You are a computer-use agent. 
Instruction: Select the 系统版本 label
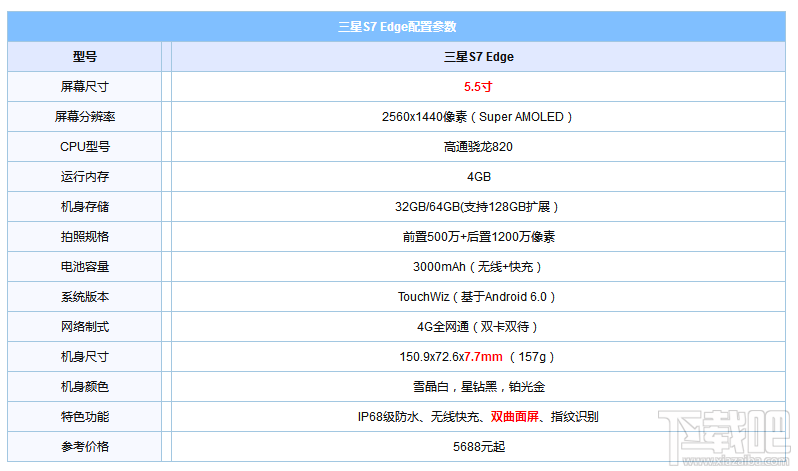point(84,297)
